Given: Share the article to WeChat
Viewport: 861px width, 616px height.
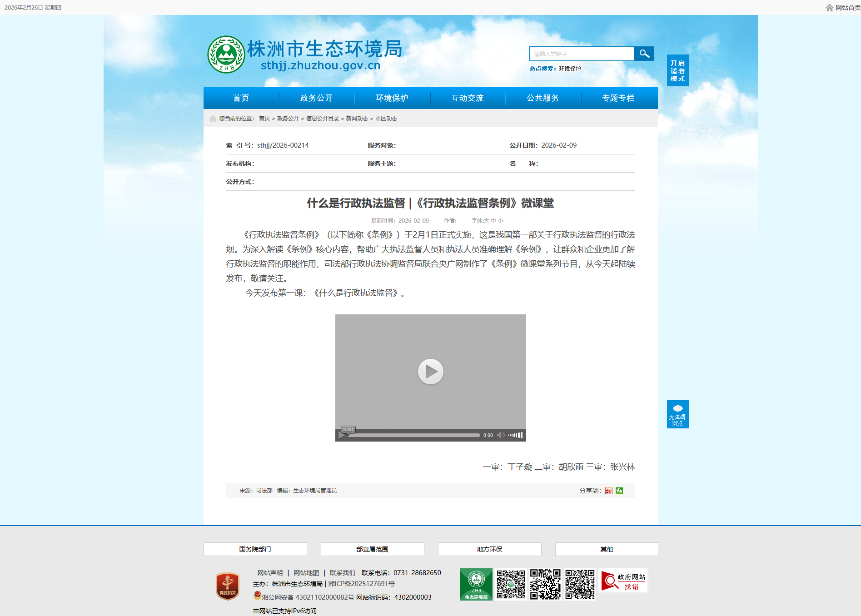Looking at the screenshot, I should [619, 491].
